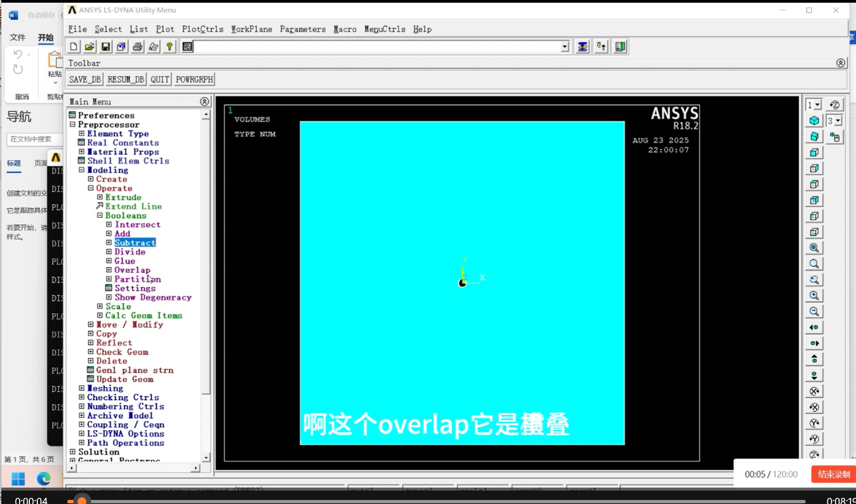Click the Zoom Out minus magnifier

point(814,312)
